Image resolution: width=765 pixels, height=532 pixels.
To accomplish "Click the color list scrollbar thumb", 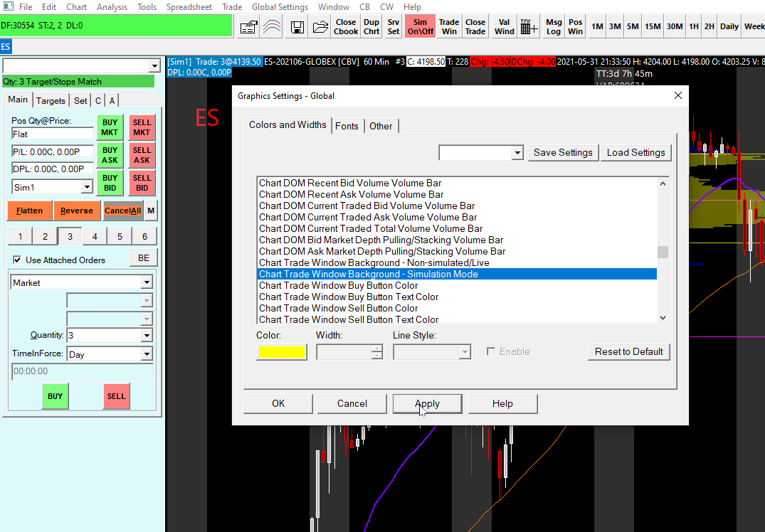I will (663, 252).
